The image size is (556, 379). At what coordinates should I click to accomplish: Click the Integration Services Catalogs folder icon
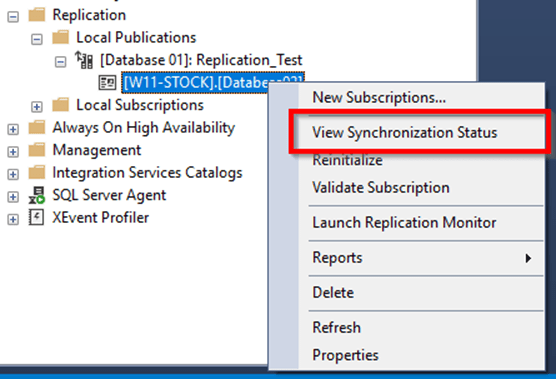tap(37, 173)
